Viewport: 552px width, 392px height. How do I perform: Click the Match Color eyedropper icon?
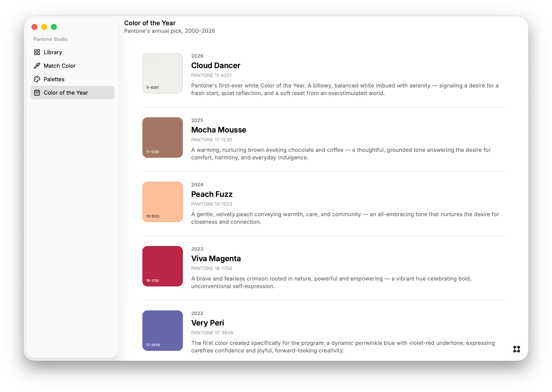click(37, 66)
